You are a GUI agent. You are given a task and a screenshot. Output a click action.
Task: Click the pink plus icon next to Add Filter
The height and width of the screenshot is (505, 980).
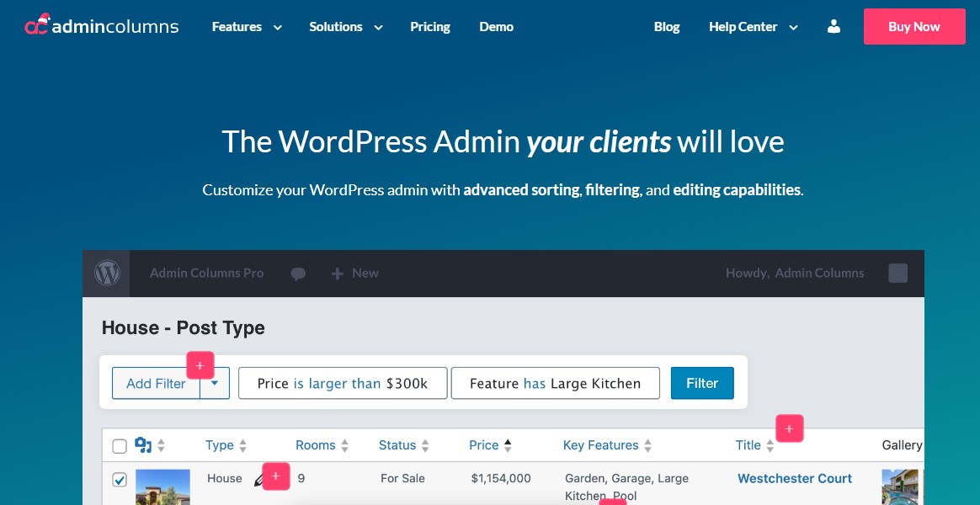pos(200,365)
